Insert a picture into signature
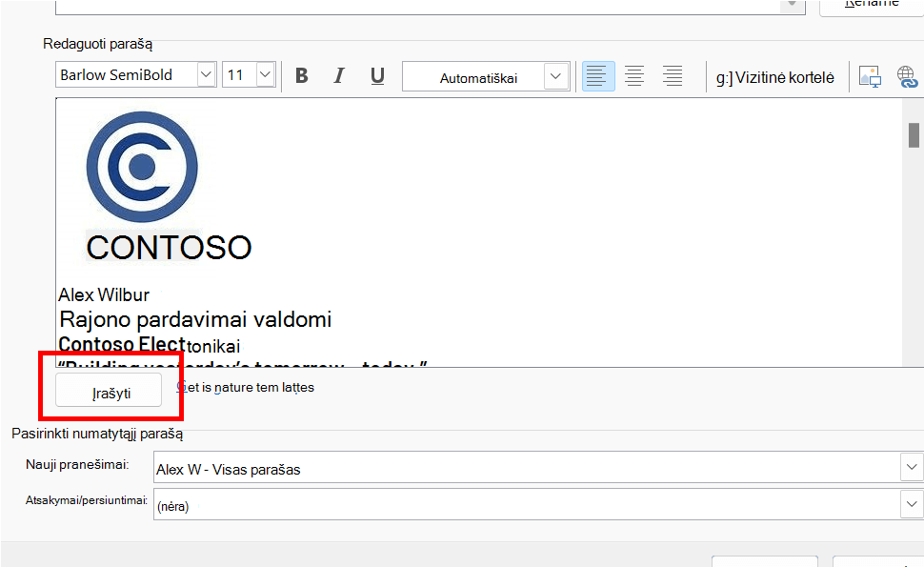The height and width of the screenshot is (567, 924). tap(870, 76)
